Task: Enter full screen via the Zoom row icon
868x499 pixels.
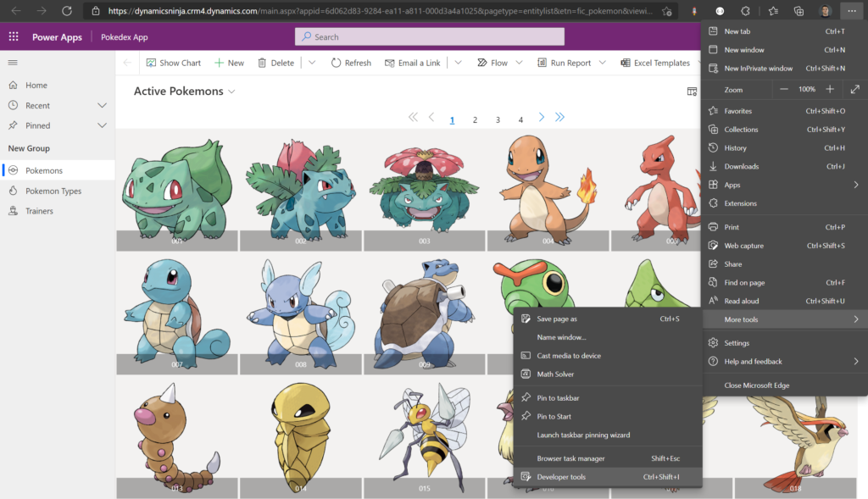Action: pos(855,89)
